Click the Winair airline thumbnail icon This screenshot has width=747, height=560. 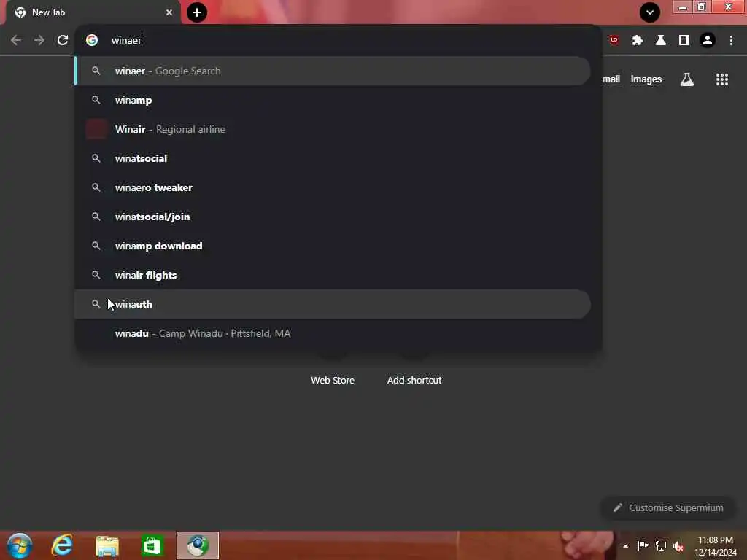(96, 129)
